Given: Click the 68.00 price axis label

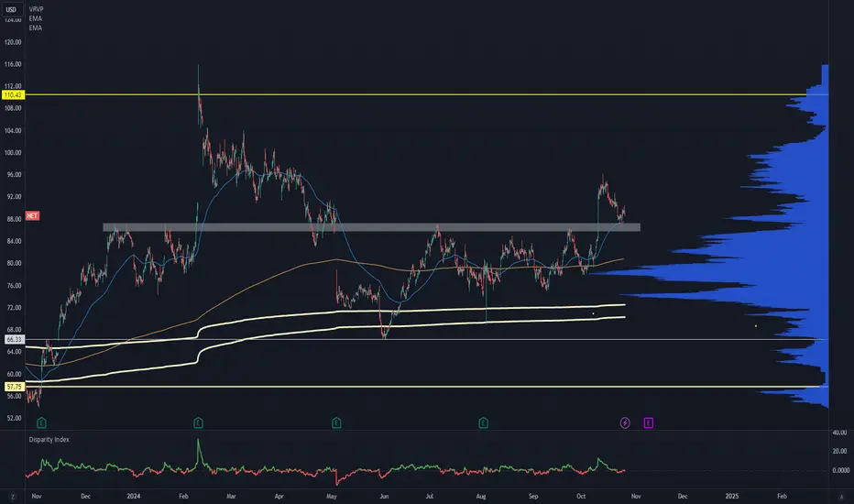Looking at the screenshot, I should click(x=13, y=330).
